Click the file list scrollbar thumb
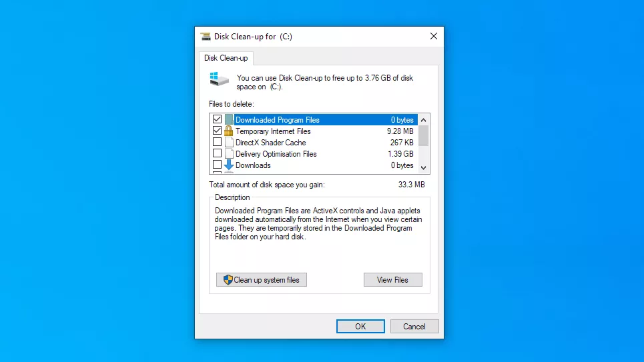This screenshot has height=362, width=644. (424, 136)
